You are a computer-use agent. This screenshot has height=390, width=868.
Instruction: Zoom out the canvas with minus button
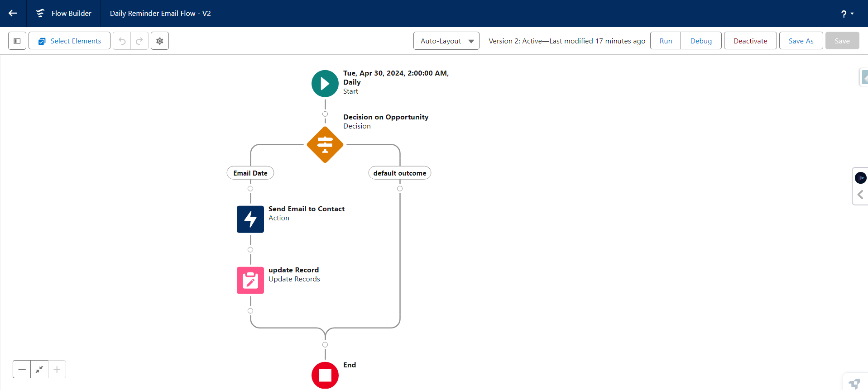(22, 369)
